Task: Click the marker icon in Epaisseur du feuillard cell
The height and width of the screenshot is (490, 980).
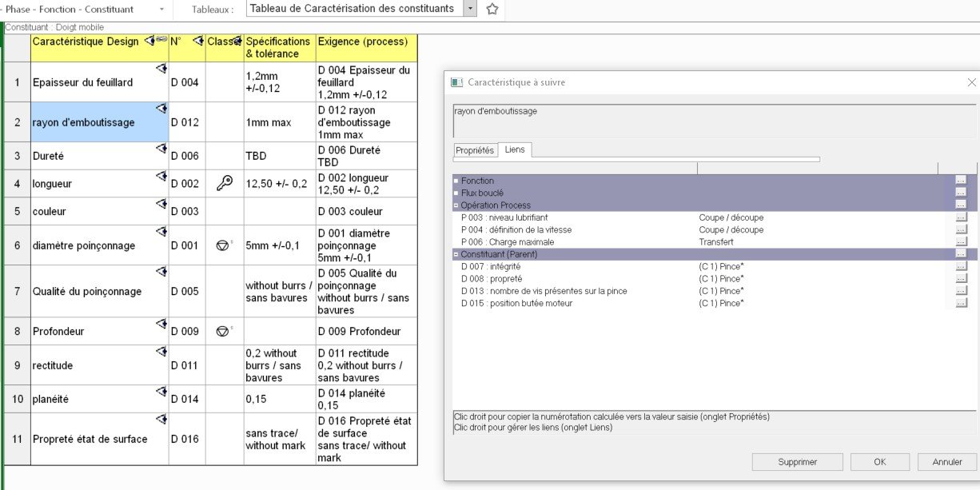Action: pos(161,68)
